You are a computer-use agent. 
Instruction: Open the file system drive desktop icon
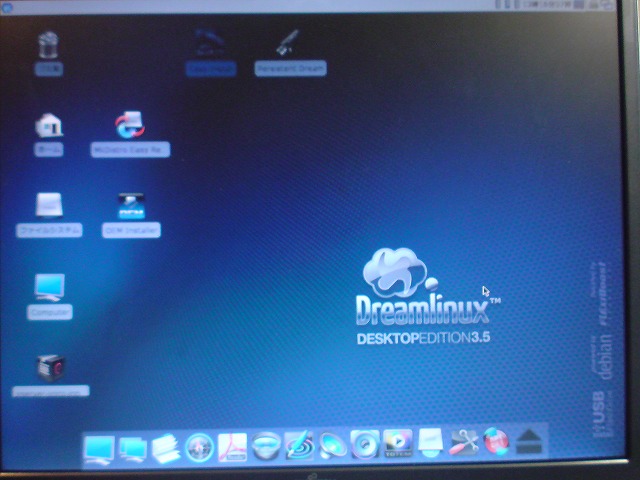click(49, 205)
